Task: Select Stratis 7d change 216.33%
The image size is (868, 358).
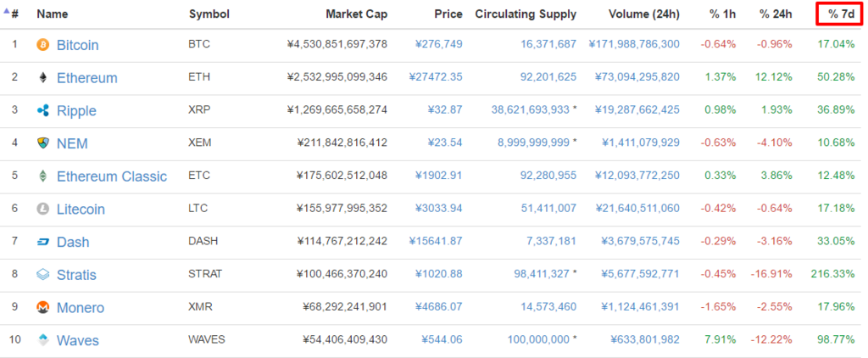Action: (833, 274)
